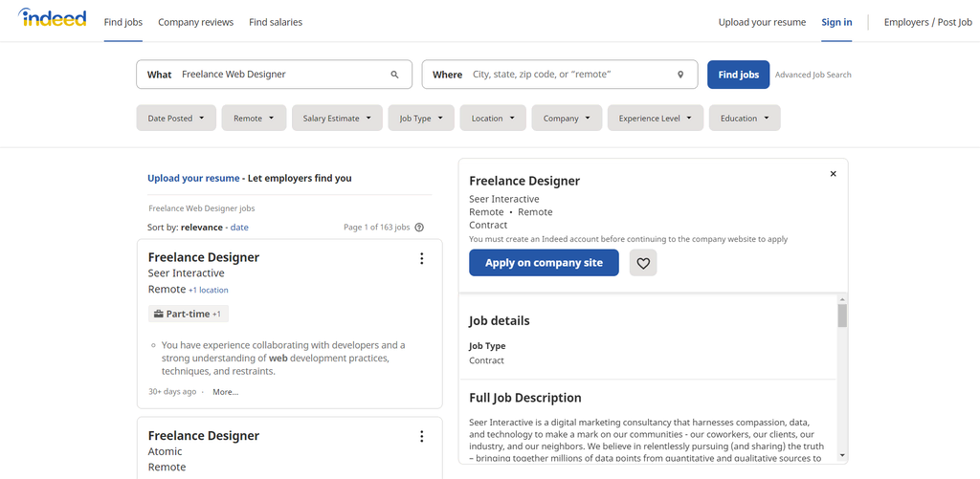The height and width of the screenshot is (479, 980).
Task: Close the job details panel
Action: point(833,174)
